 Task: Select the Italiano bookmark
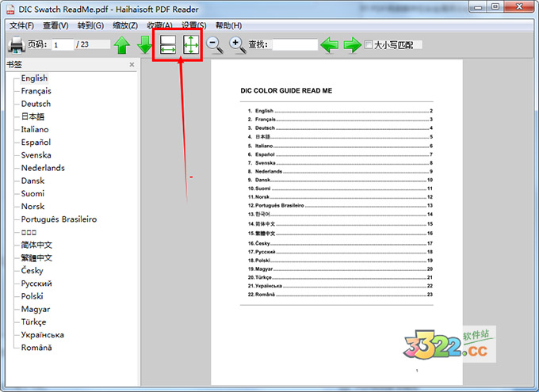pos(35,130)
